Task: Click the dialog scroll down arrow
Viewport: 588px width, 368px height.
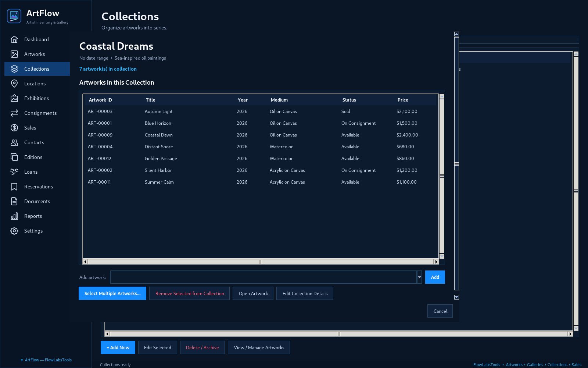Action: click(456, 297)
